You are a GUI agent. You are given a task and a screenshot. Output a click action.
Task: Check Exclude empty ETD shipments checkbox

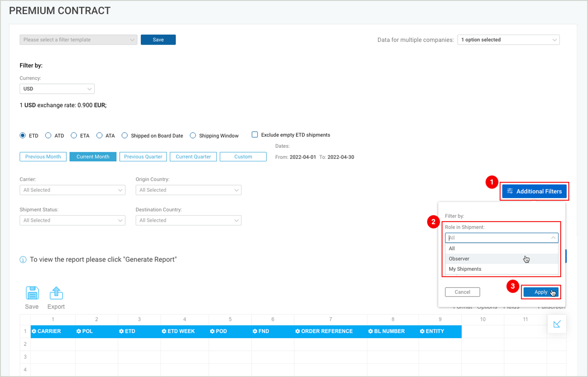tap(255, 135)
